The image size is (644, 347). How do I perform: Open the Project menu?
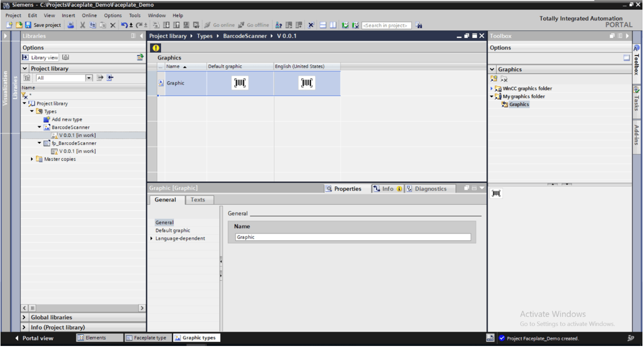(13, 15)
